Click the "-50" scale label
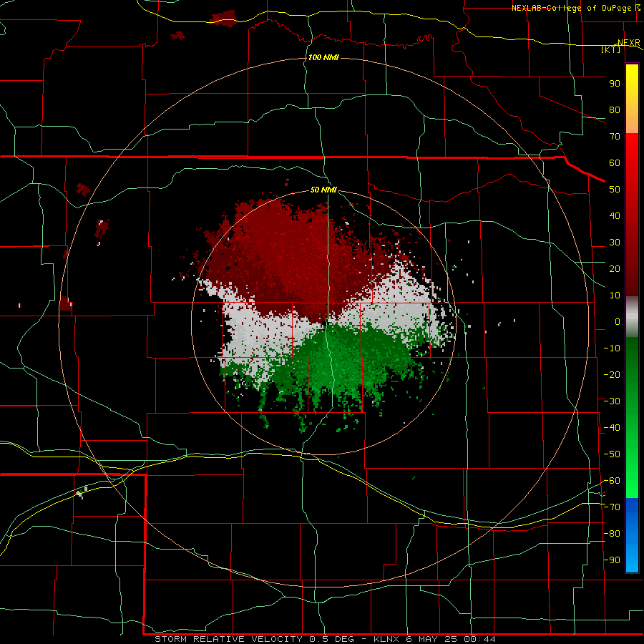Screen dimensions: 644x644 click(x=612, y=454)
